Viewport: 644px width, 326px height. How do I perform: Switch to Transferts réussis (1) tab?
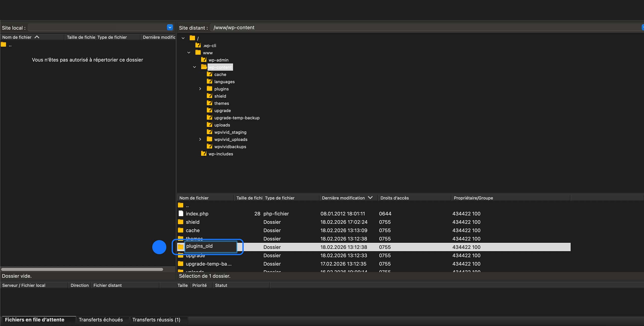[156, 320]
